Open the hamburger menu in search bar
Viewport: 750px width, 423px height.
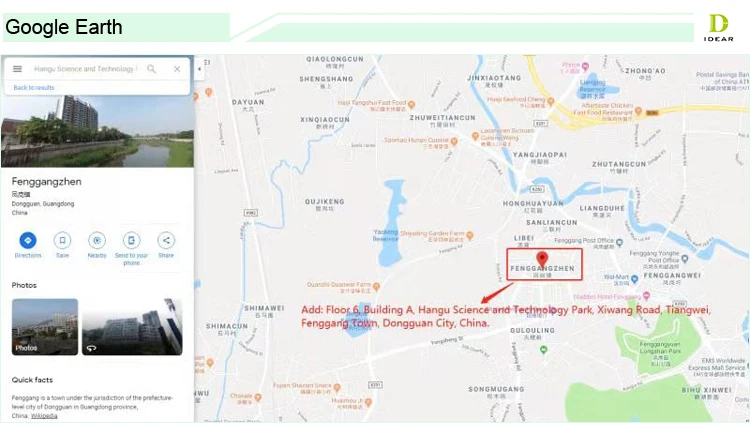[x=17, y=69]
